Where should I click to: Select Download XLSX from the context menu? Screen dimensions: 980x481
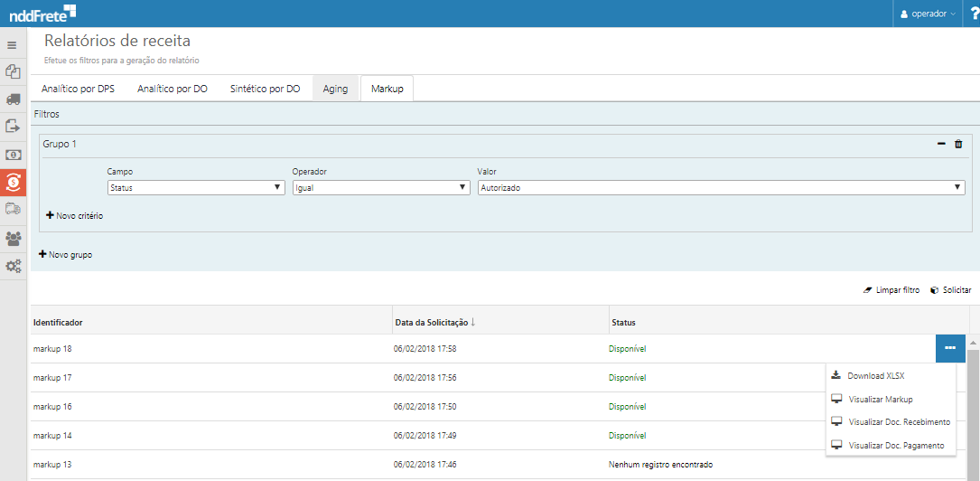875,375
